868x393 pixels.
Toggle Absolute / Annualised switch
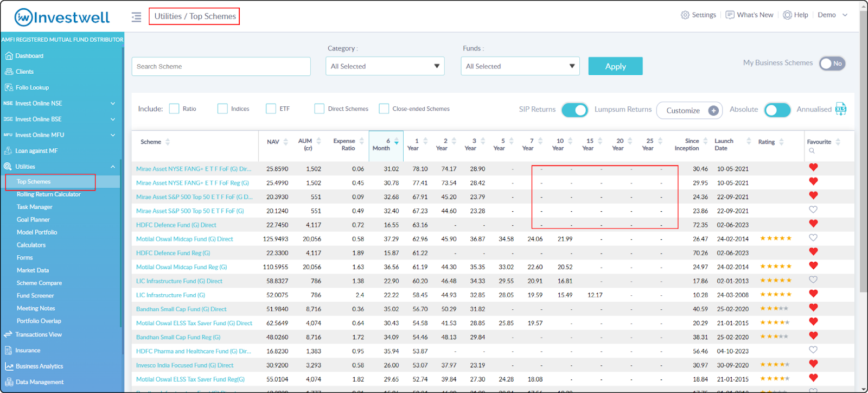click(x=777, y=110)
